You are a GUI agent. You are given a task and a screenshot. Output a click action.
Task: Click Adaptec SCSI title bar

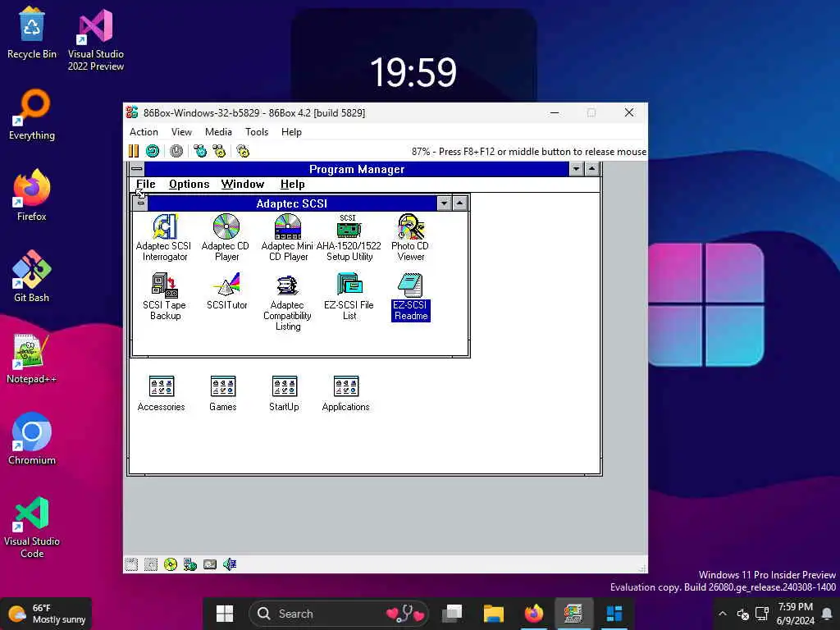coord(292,203)
